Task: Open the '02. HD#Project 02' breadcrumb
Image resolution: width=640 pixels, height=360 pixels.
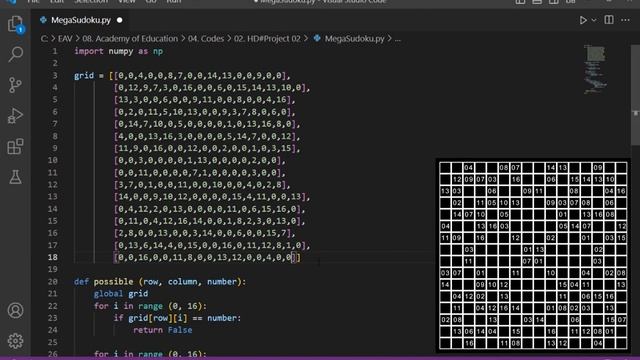Action: (267, 39)
